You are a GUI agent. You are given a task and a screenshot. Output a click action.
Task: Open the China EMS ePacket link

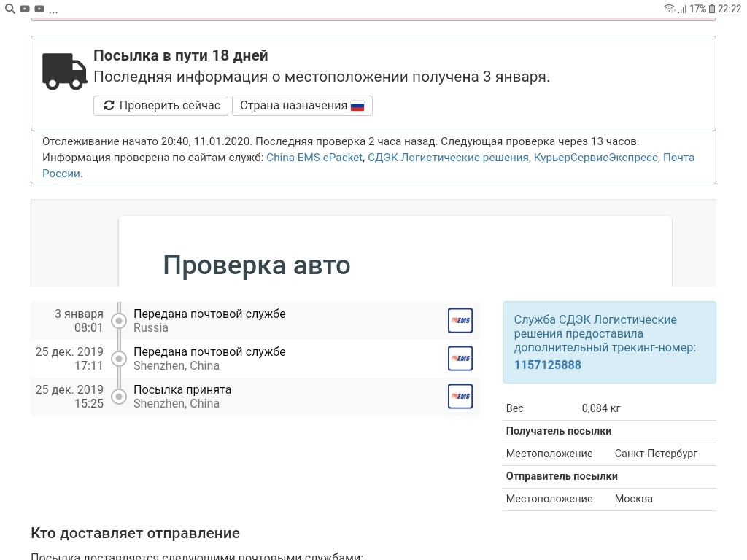point(314,157)
